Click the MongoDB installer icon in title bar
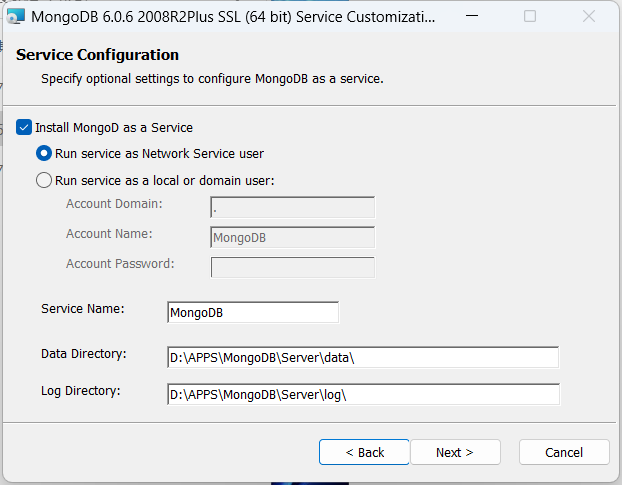 point(16,17)
